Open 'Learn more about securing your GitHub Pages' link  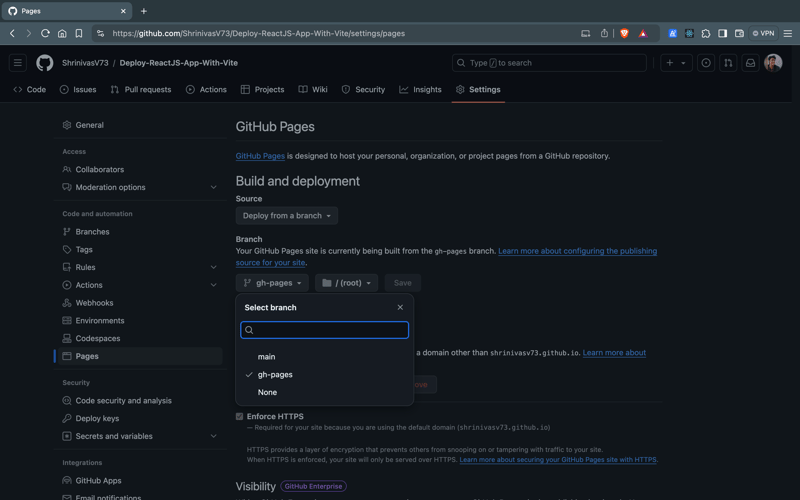click(x=558, y=460)
